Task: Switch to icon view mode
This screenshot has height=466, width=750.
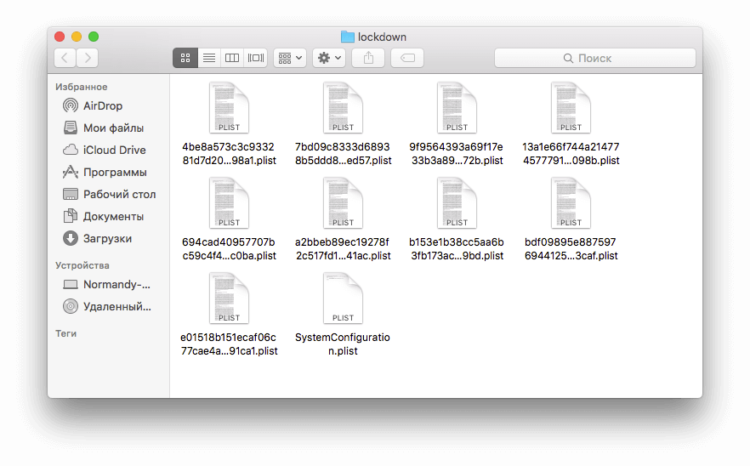Action: (x=185, y=58)
